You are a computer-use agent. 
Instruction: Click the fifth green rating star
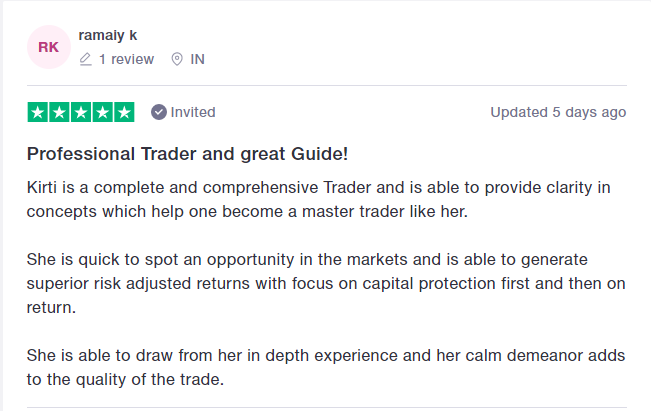point(124,112)
